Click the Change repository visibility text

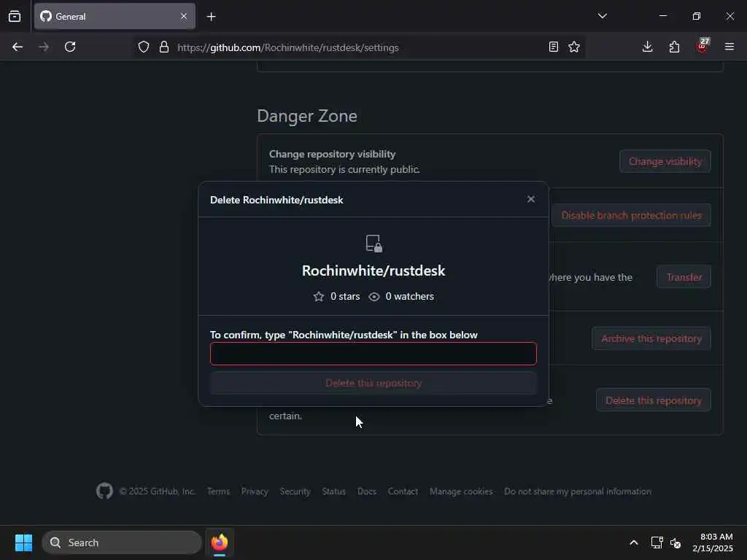pyautogui.click(x=332, y=155)
